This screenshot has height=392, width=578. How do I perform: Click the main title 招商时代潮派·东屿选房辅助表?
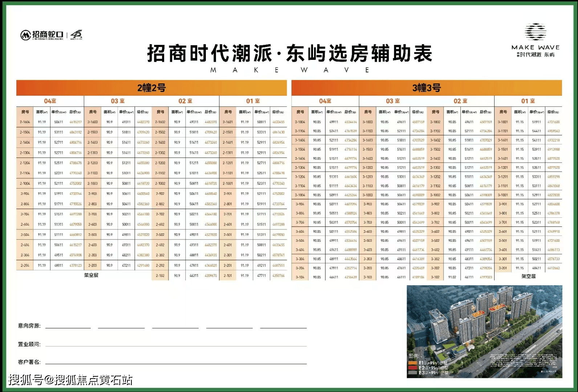289,54
